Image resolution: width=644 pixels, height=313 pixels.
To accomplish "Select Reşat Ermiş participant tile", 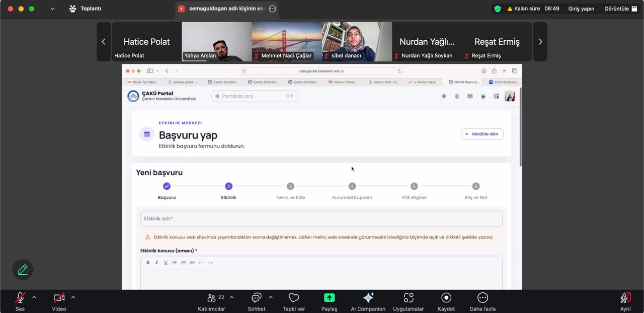I will click(x=497, y=42).
